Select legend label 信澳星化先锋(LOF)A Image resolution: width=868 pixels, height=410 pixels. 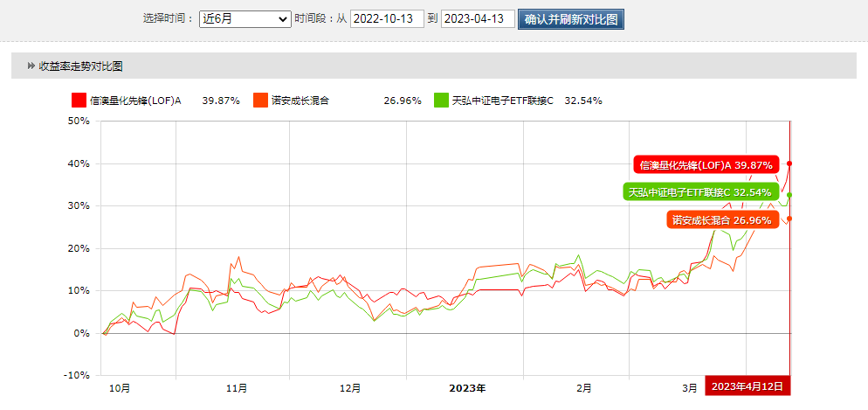tap(135, 101)
